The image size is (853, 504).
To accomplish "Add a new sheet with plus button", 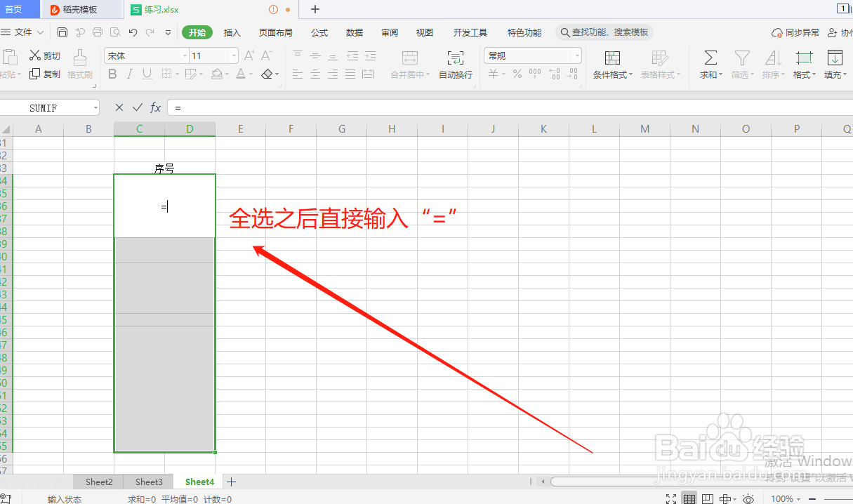I will pos(232,482).
